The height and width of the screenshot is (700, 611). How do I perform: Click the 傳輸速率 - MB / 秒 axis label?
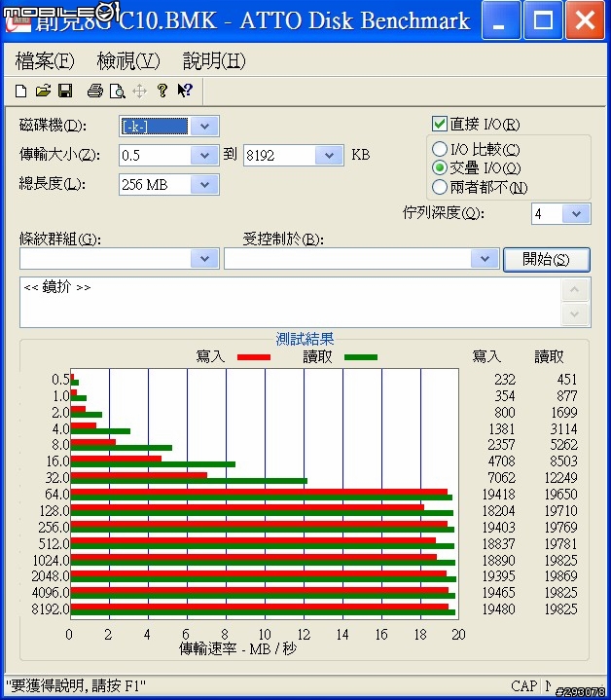237,648
